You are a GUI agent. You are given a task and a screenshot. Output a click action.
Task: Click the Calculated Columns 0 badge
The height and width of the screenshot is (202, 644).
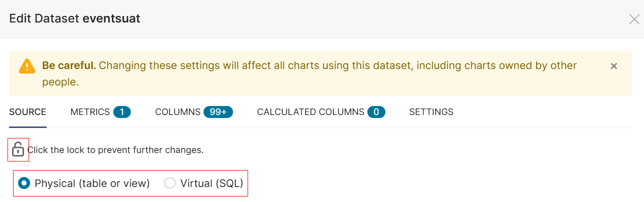point(376,112)
